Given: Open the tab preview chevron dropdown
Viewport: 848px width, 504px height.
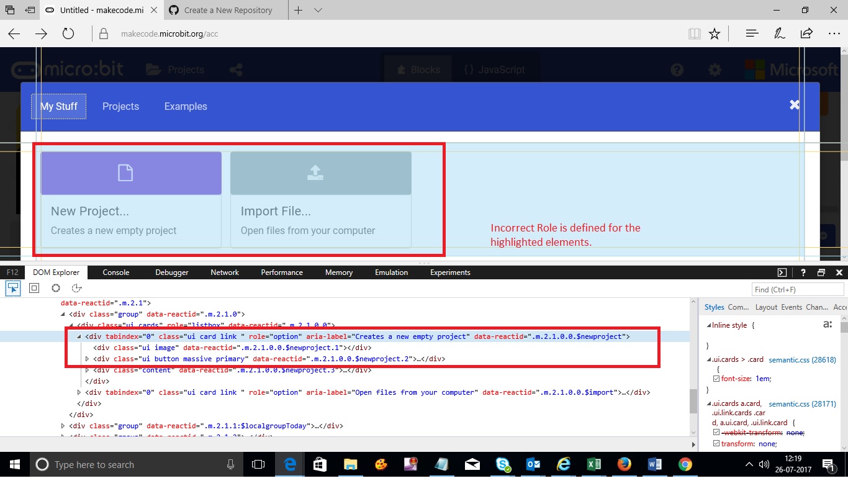Looking at the screenshot, I should coord(318,11).
